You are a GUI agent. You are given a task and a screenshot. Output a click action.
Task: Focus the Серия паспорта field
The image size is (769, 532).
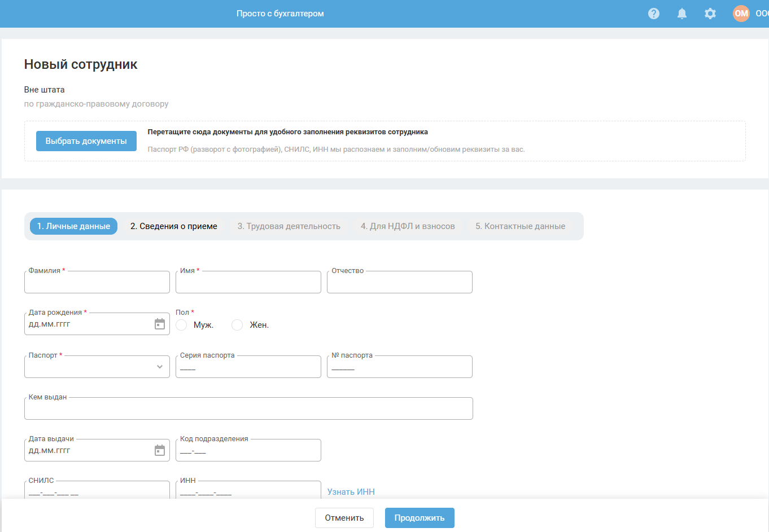pos(248,367)
